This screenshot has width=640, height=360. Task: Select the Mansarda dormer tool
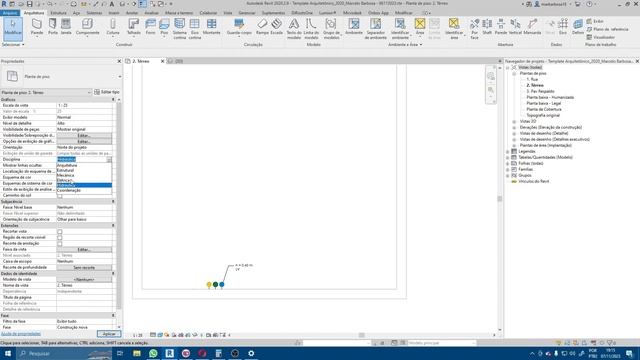pyautogui.click(x=532, y=27)
